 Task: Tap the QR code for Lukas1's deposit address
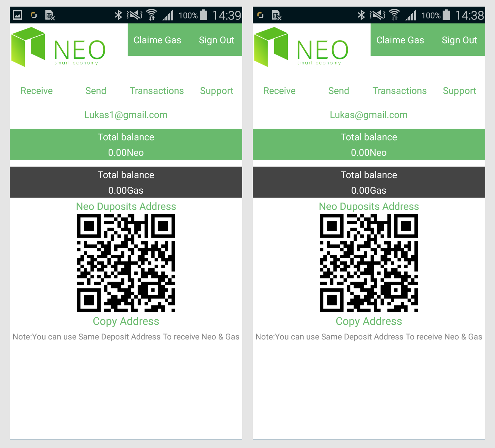(x=126, y=263)
